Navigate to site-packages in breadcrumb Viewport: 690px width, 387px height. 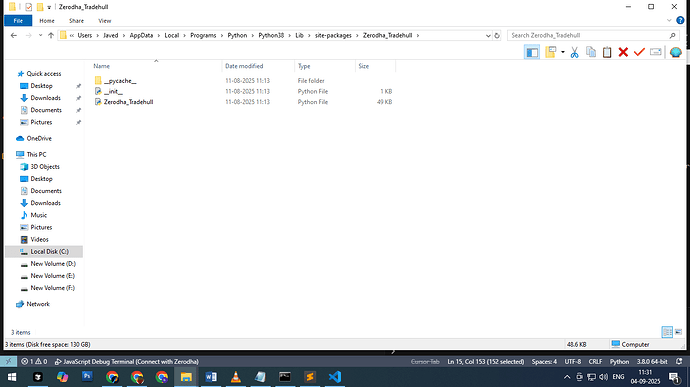click(x=333, y=35)
